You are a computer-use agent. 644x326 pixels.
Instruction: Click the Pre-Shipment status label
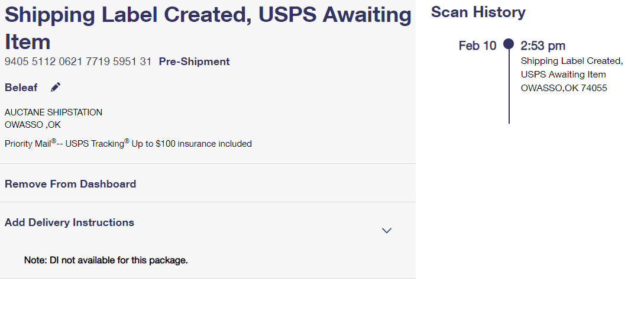pyautogui.click(x=195, y=62)
